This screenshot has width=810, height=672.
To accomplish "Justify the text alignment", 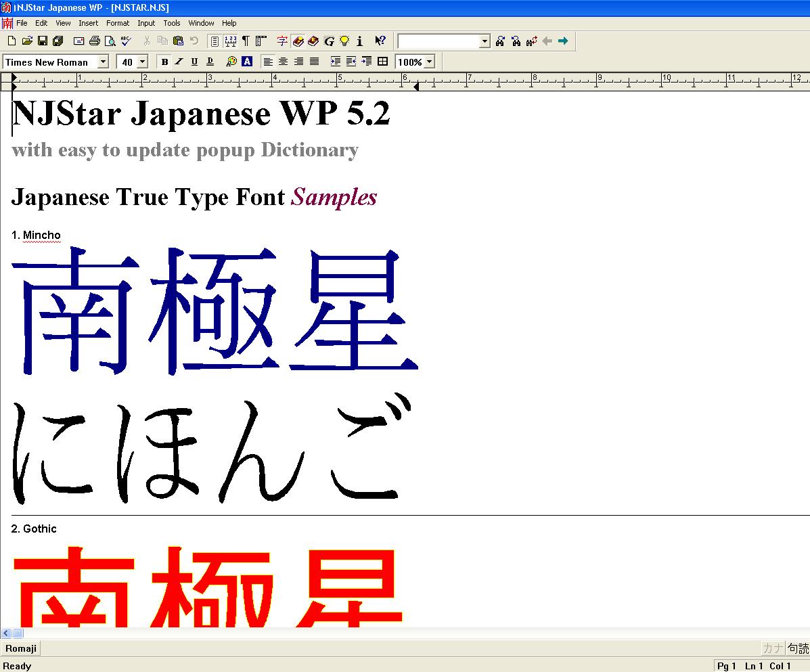I will point(314,62).
